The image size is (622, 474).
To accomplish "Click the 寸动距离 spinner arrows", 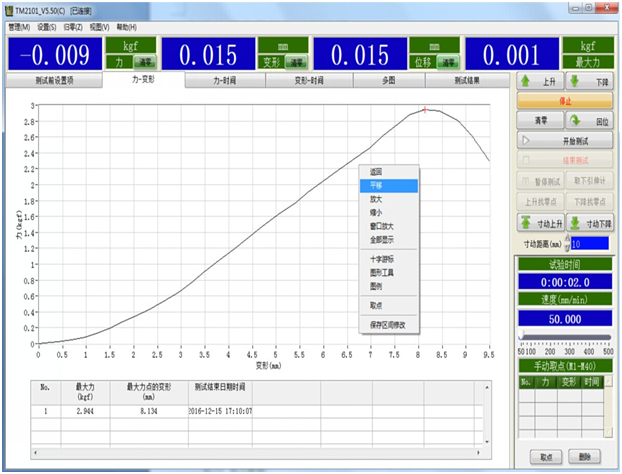I will point(566,243).
